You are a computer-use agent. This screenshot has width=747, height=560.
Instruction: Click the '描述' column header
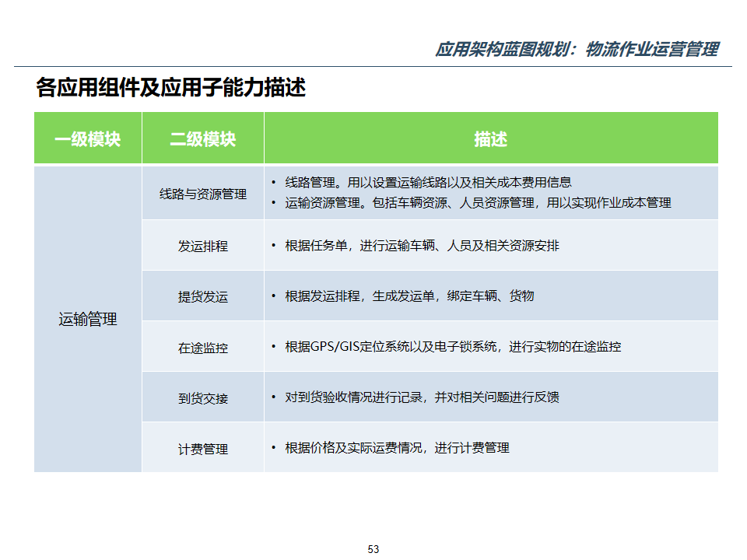point(491,138)
